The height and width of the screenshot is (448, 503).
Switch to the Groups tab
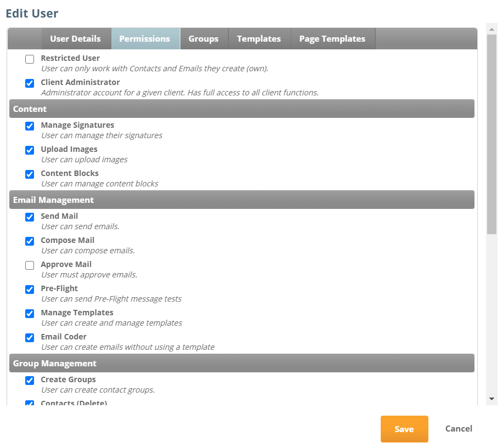point(204,38)
